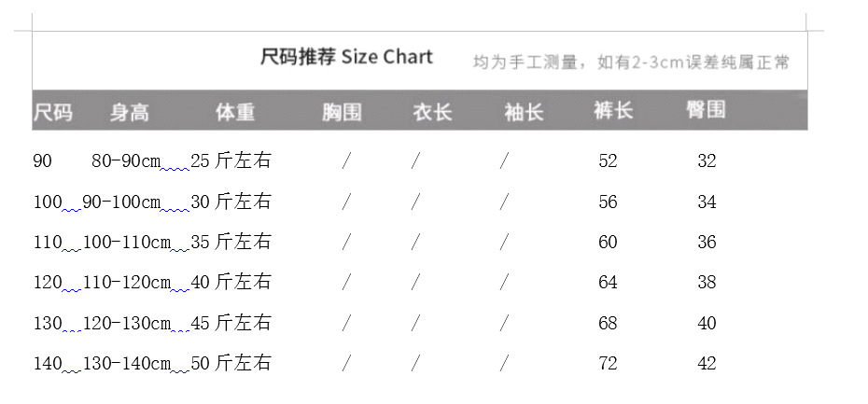
Task: Click the 45斤左右 weight text
Action: tap(231, 324)
